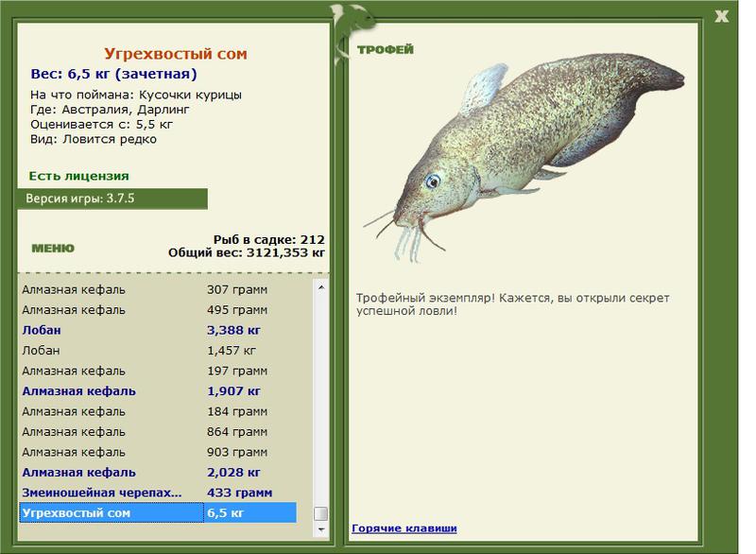
Task: Click the Есть лицензия label
Action: 78,176
